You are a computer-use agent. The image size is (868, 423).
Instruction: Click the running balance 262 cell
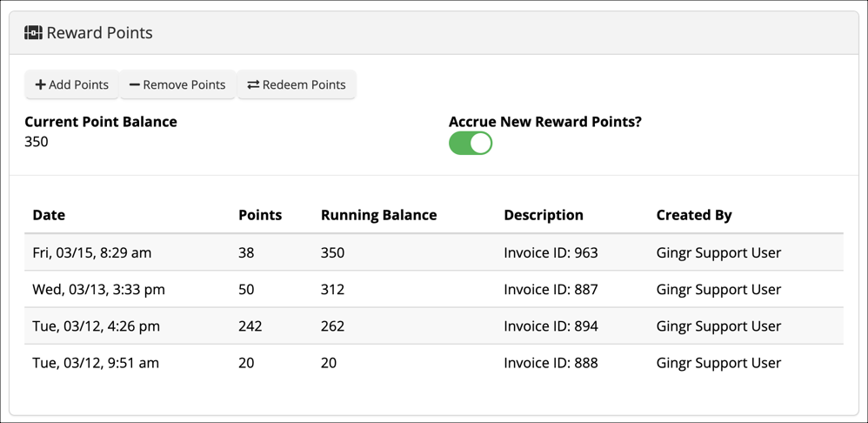pos(333,326)
